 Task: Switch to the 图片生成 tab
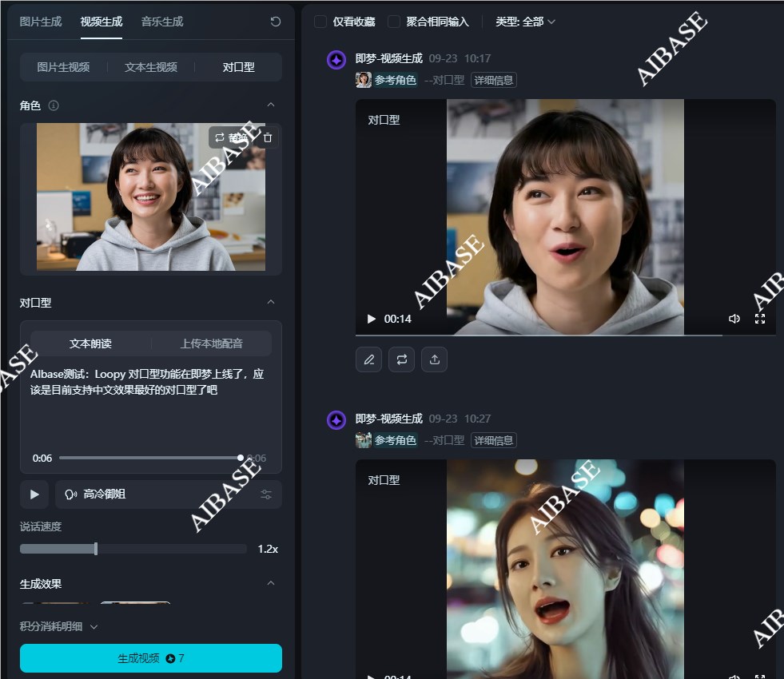coord(41,22)
